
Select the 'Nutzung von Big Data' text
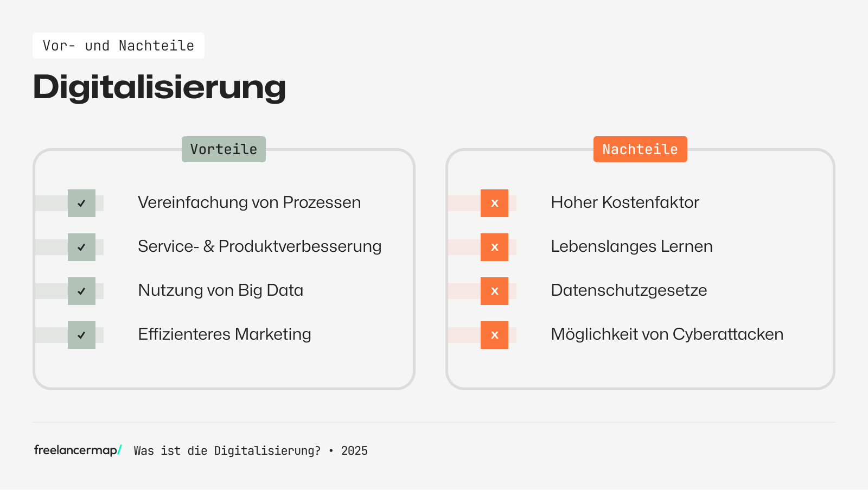(220, 290)
